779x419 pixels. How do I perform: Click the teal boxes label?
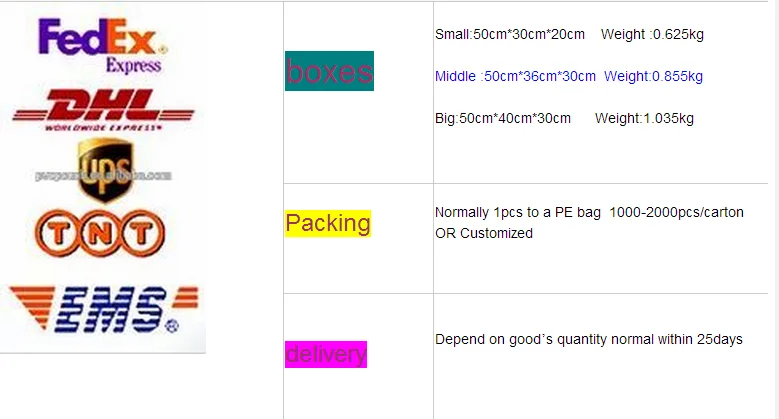coord(329,71)
